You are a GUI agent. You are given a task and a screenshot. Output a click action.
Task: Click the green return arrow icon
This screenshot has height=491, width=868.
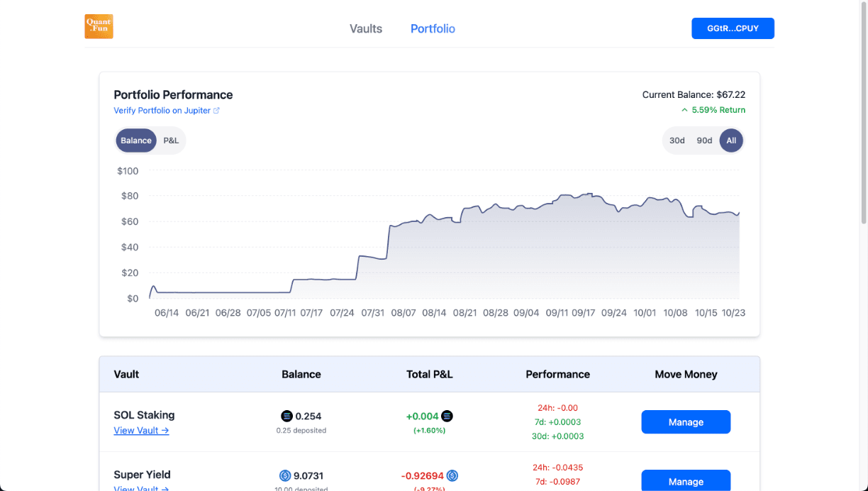[684, 111]
